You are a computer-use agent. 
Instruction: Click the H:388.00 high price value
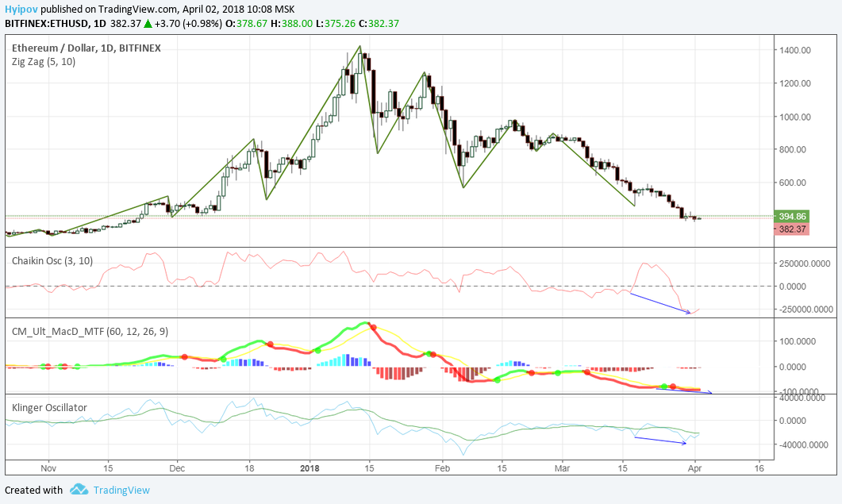coord(291,24)
